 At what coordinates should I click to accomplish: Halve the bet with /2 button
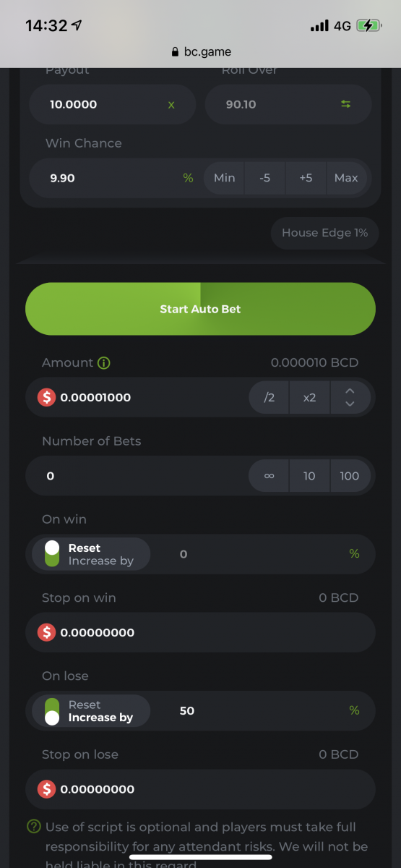(269, 397)
